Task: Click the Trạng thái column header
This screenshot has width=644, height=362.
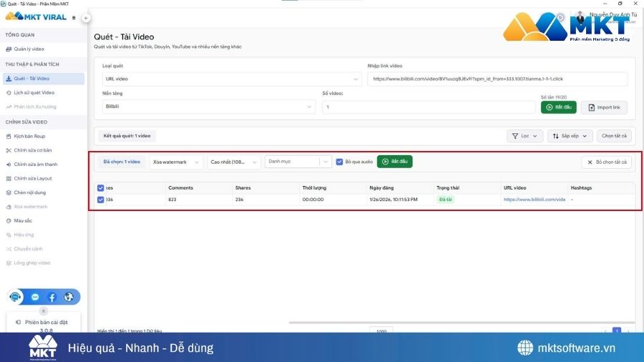Action: click(x=448, y=188)
